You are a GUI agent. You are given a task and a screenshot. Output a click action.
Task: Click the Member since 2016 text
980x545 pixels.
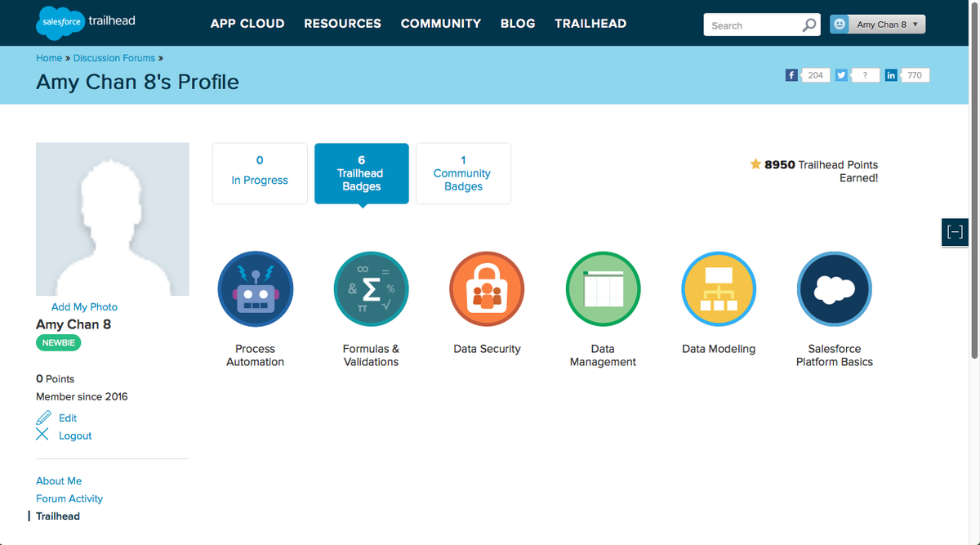tap(82, 396)
